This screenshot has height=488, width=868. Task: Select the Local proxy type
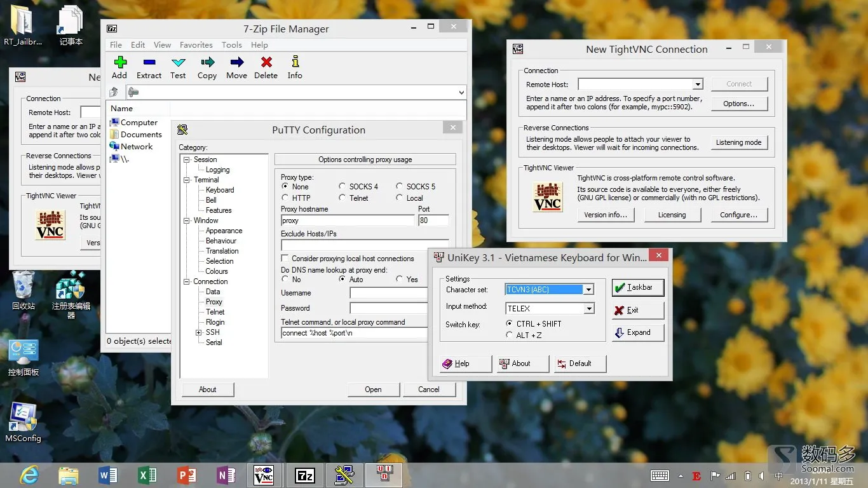400,198
